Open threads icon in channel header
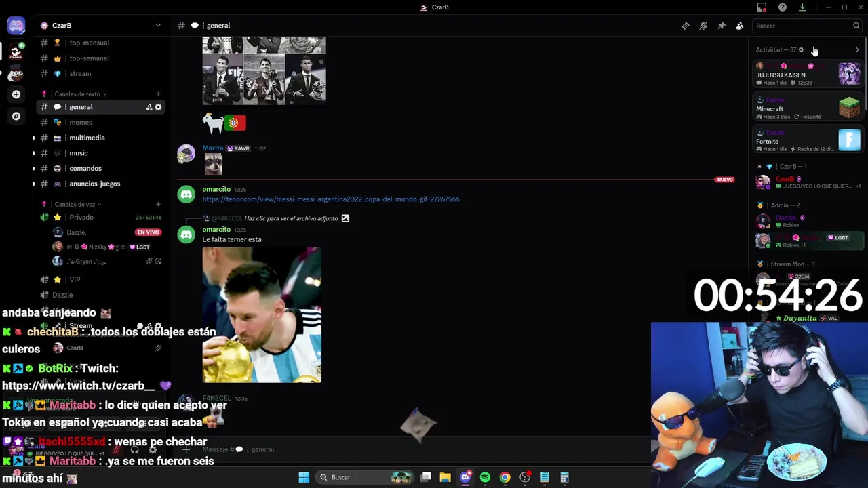Viewport: 868px width, 488px height. [x=685, y=26]
